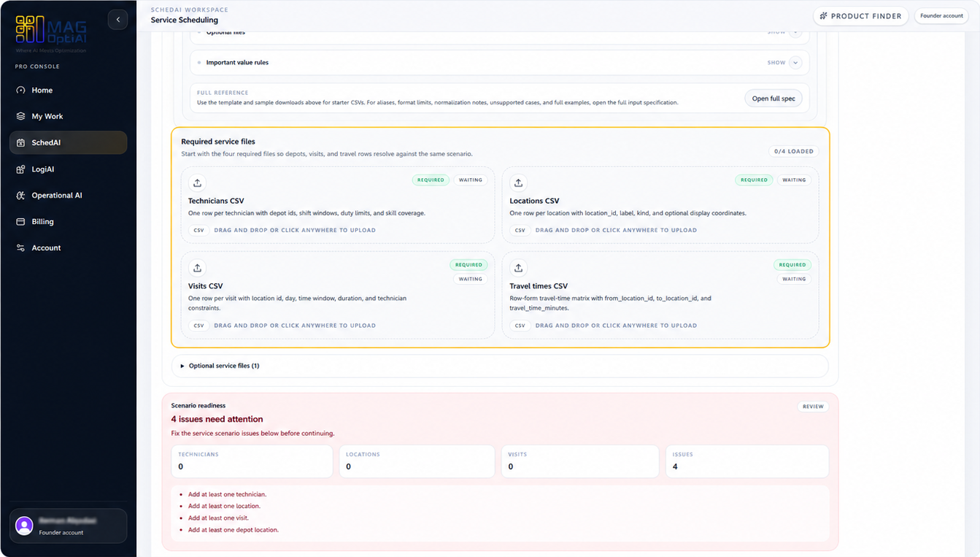Click the Technicians CSV title
980x557 pixels.
coord(216,201)
